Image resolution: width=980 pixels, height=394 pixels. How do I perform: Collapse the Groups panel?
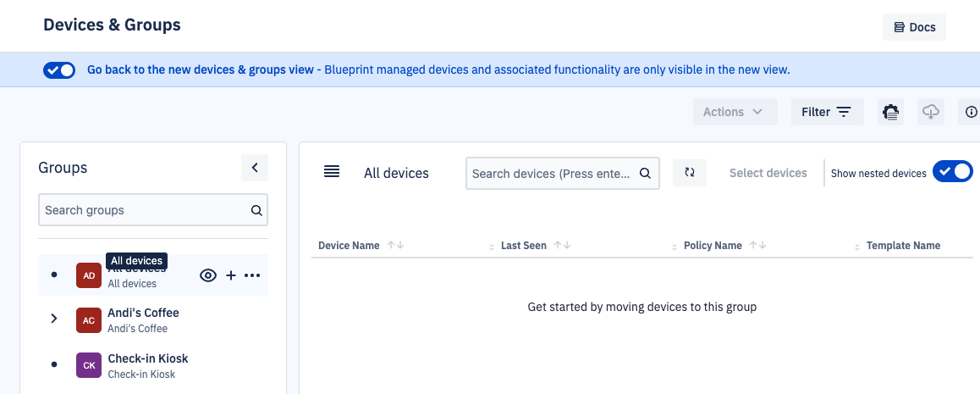tap(255, 168)
